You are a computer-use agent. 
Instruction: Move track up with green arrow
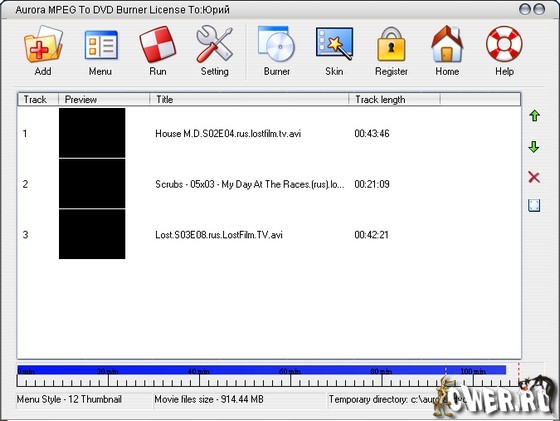534,115
